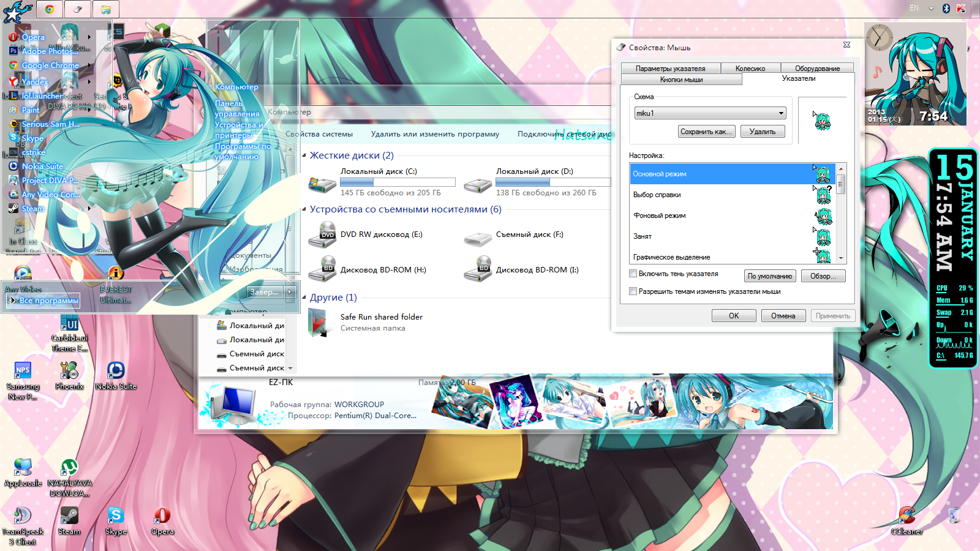Click Удалить или изменить программу

tap(435, 134)
